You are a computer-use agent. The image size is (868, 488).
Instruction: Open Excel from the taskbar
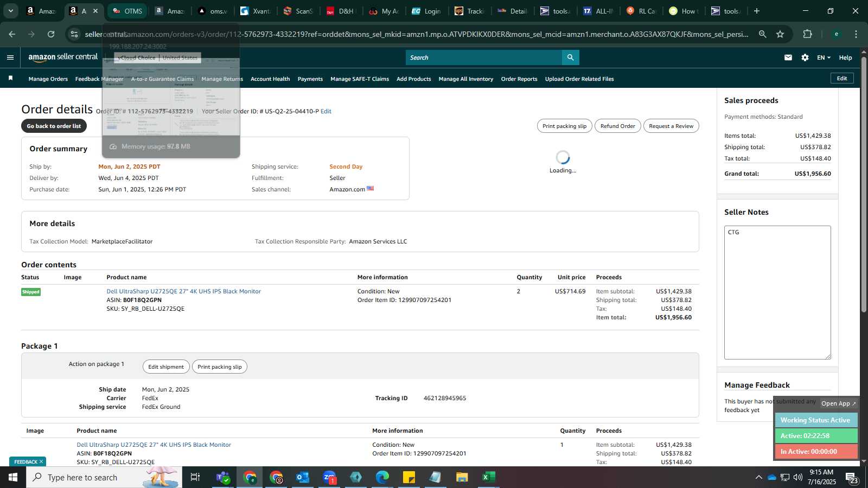[488, 477]
